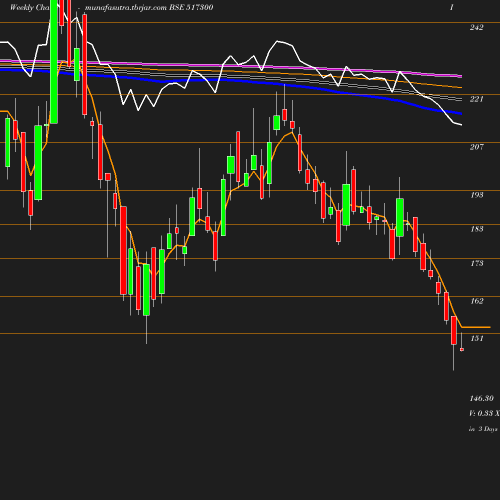Click the 193 price axis label
Viewport: 500px width, 500px height.
click(477, 195)
